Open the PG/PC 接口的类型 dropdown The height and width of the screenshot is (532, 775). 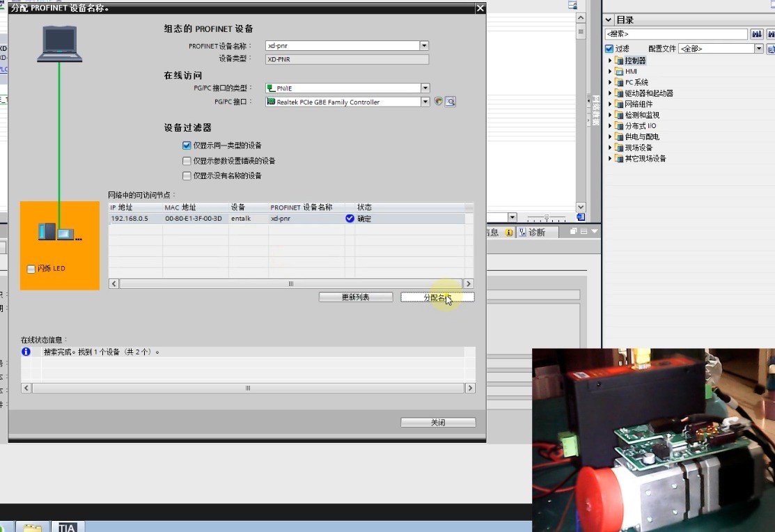[425, 88]
